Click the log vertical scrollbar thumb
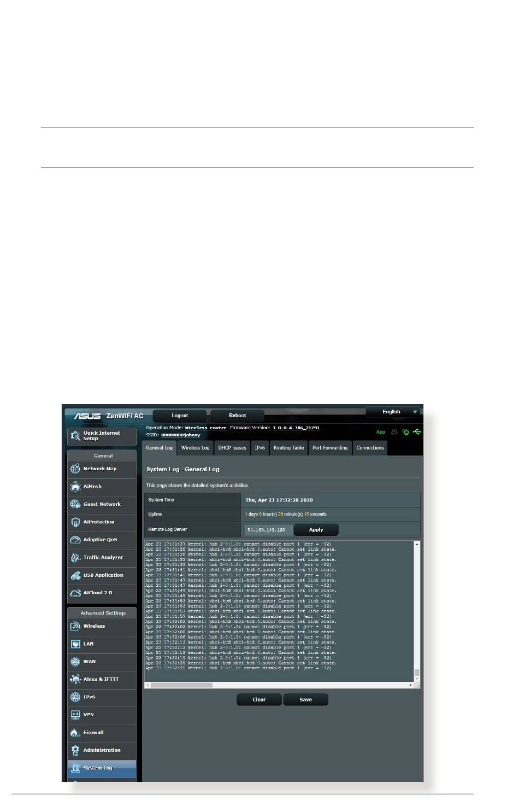519x812 pixels. [417, 673]
